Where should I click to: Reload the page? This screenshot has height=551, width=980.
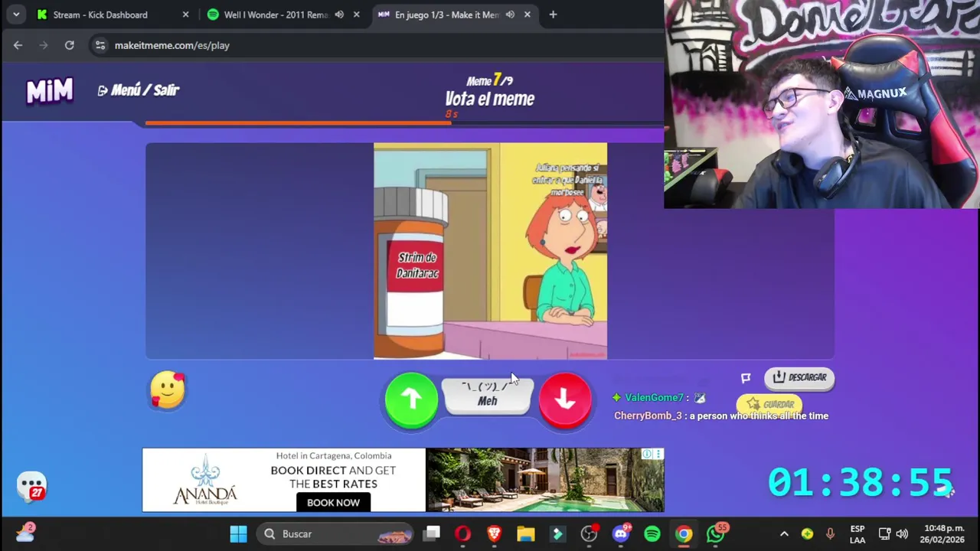[x=69, y=45]
